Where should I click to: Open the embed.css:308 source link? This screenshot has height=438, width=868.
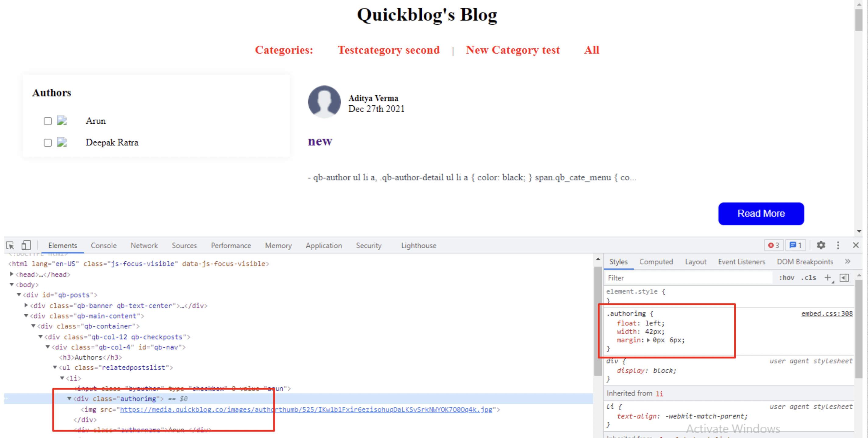tap(827, 313)
